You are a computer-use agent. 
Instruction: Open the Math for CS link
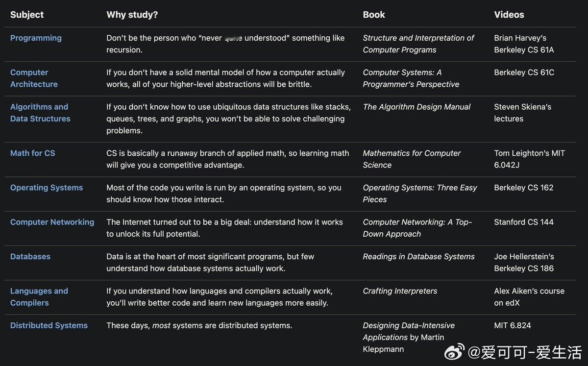pos(33,153)
